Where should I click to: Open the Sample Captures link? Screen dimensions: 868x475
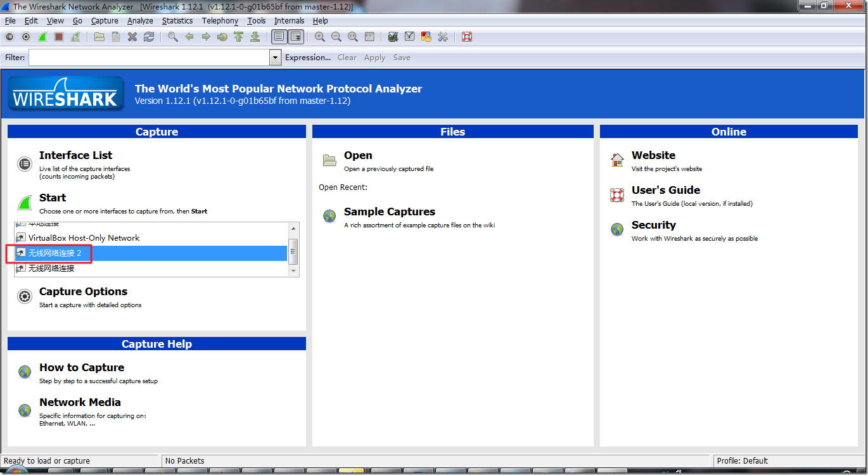click(x=390, y=212)
